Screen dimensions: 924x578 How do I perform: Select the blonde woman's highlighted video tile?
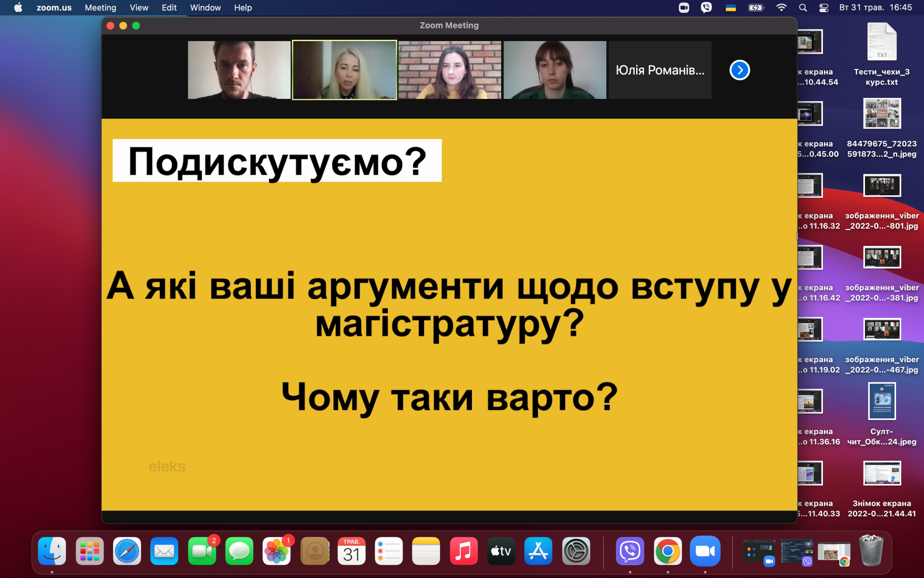point(345,70)
